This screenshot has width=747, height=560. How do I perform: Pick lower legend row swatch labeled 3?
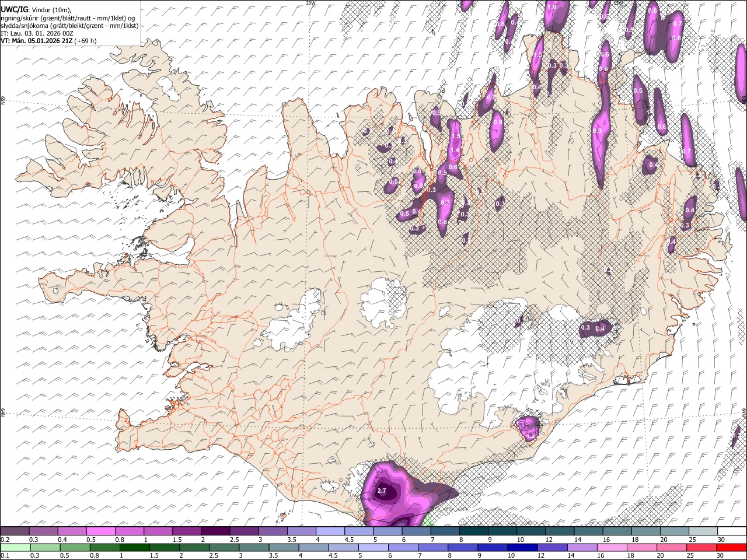(x=254, y=547)
